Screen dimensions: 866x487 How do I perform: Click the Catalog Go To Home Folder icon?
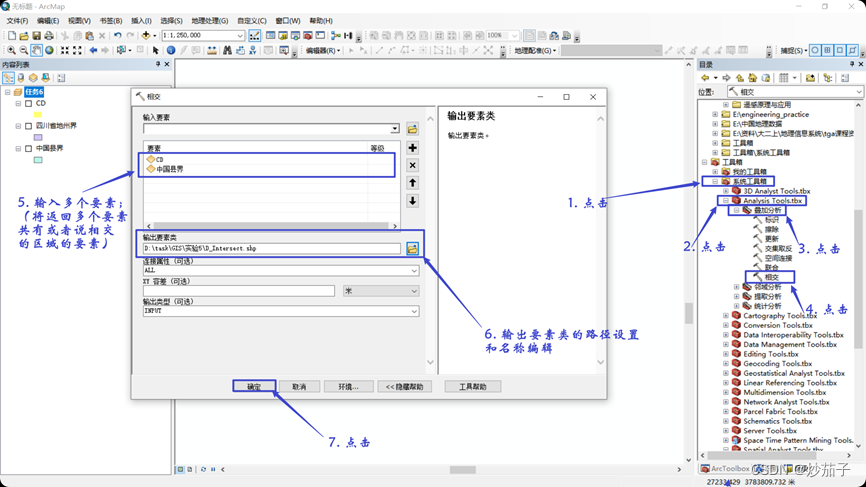(x=752, y=78)
